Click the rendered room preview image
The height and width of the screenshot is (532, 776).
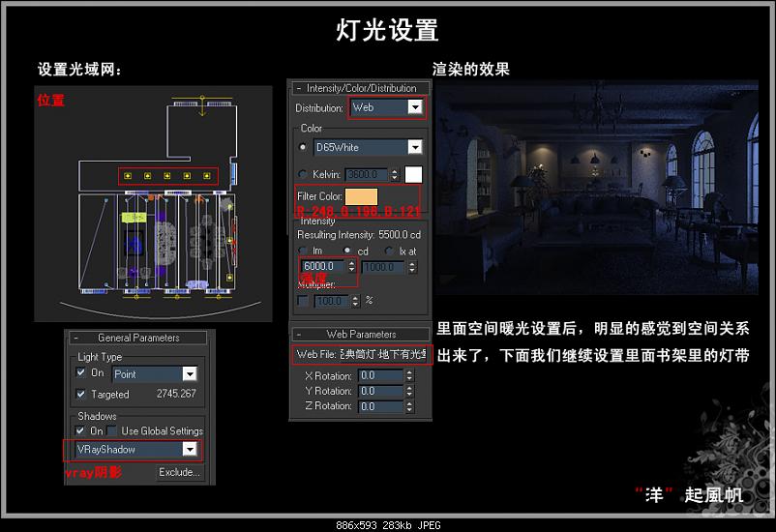[596, 187]
